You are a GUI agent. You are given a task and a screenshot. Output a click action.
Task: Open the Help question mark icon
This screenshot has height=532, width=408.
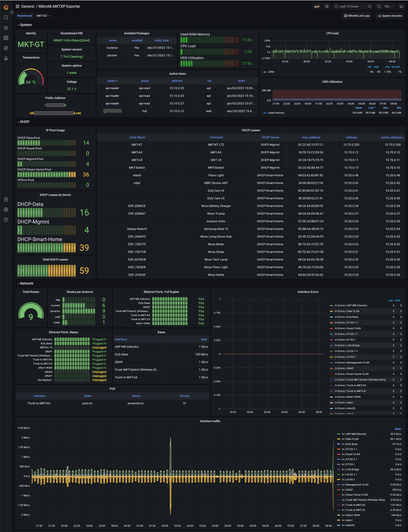click(6, 220)
